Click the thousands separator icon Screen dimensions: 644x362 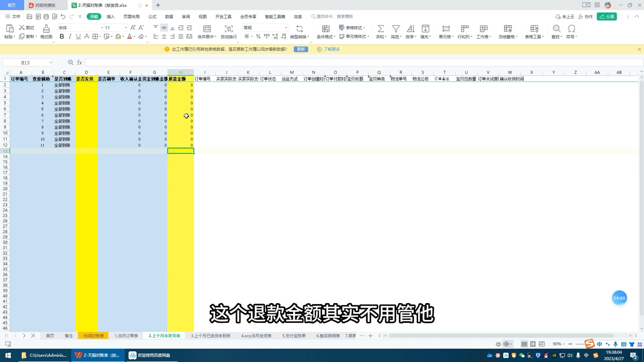click(x=266, y=37)
